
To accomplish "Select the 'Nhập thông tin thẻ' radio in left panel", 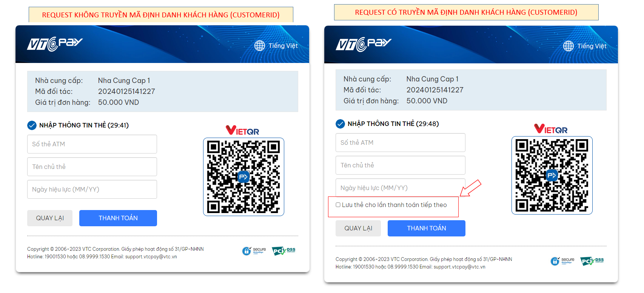I will coord(32,125).
